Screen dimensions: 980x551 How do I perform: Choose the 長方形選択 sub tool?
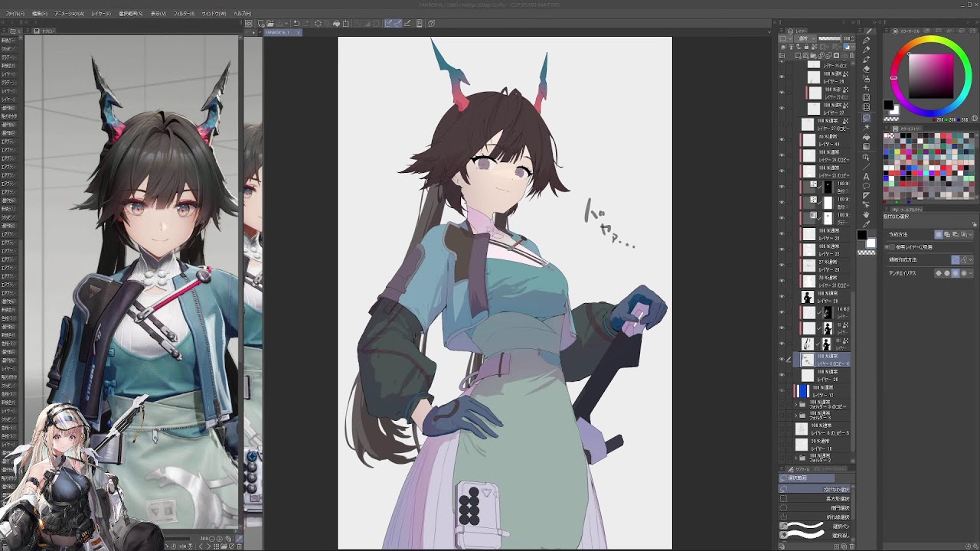coord(815,498)
